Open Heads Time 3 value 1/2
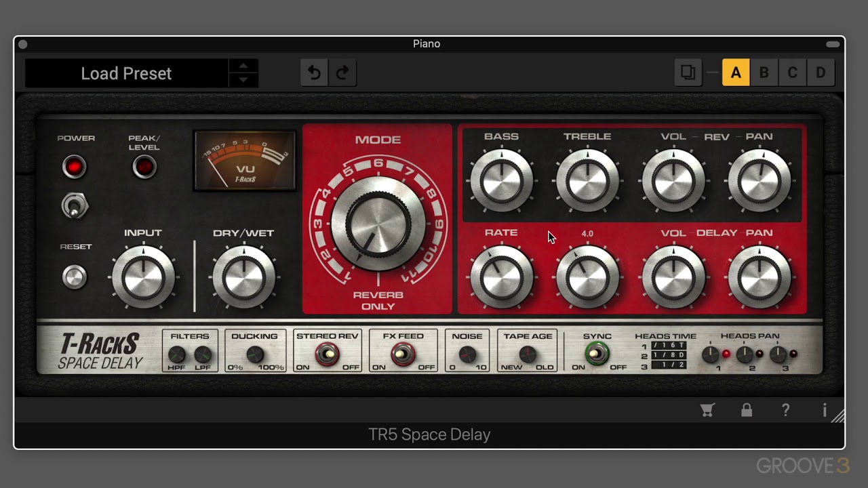The width and height of the screenshot is (868, 488). (x=669, y=365)
